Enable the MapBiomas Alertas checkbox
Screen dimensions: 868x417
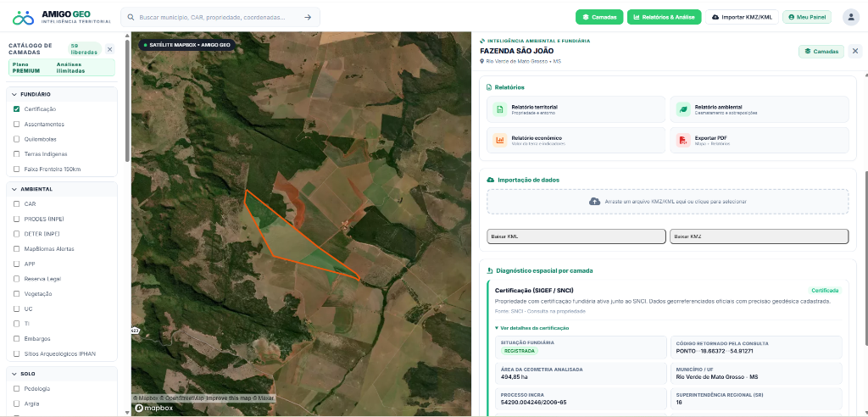[x=17, y=248]
